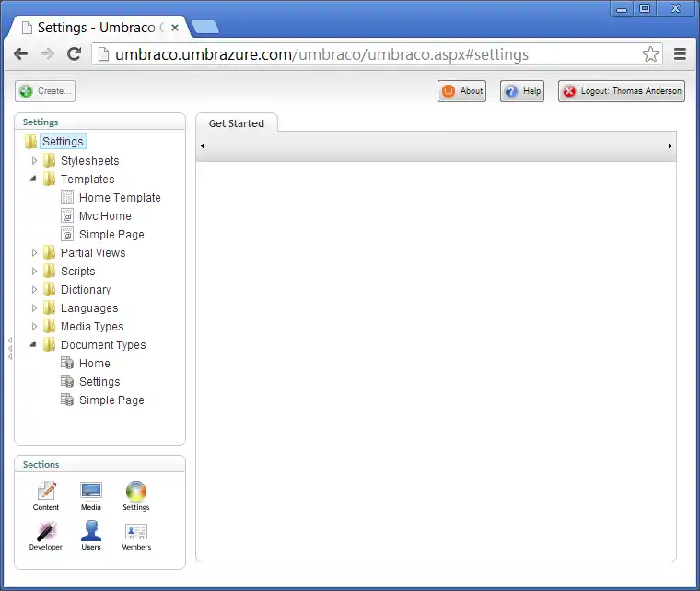Expand the Stylesheets tree node
Viewport: 700px width, 591px height.
pos(34,160)
